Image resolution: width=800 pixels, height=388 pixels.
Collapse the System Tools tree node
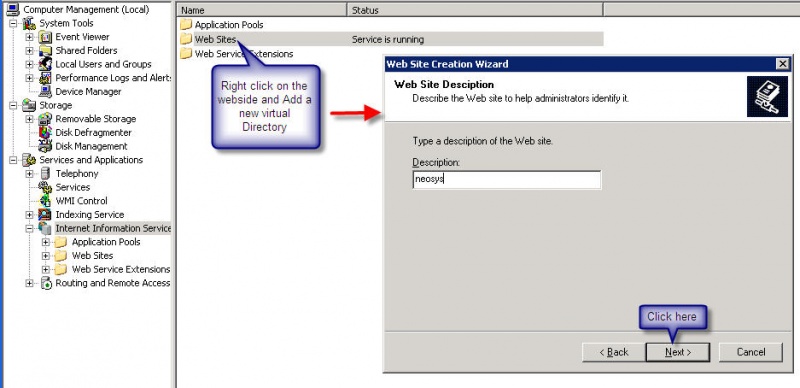coord(13,23)
